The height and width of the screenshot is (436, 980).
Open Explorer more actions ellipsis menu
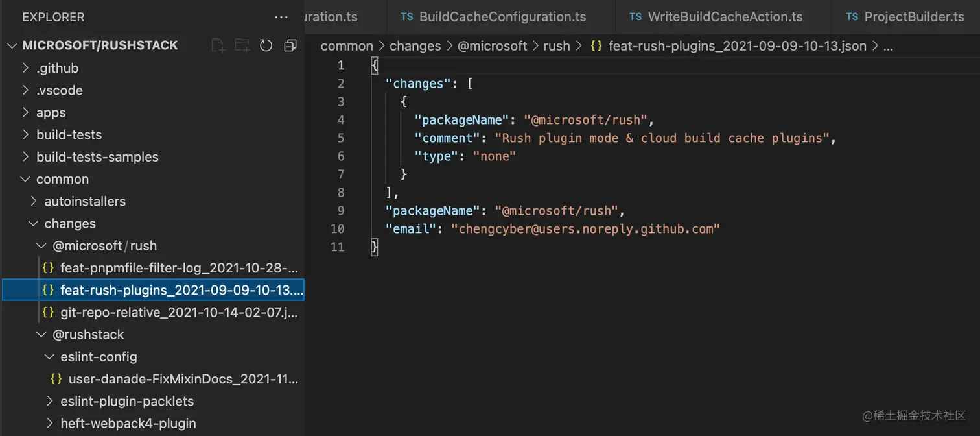point(281,18)
